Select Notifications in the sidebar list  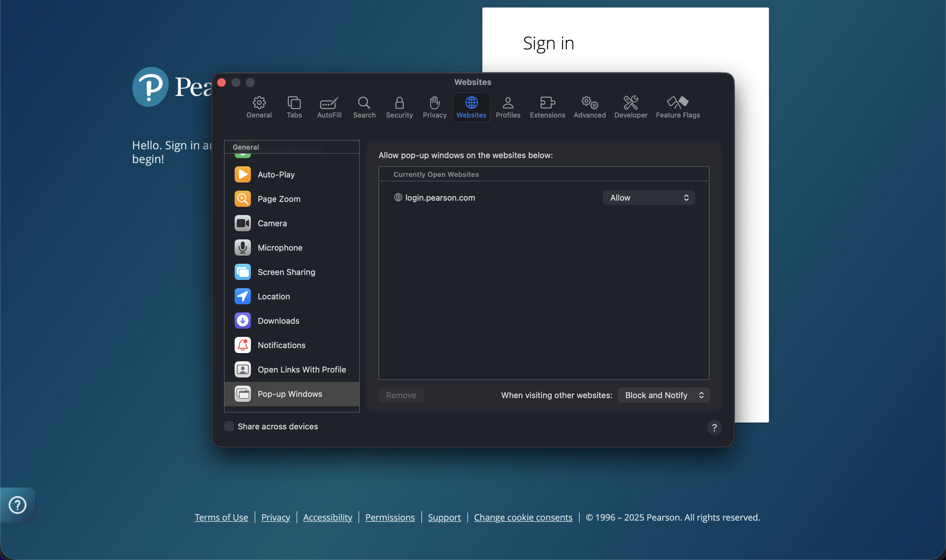[281, 345]
